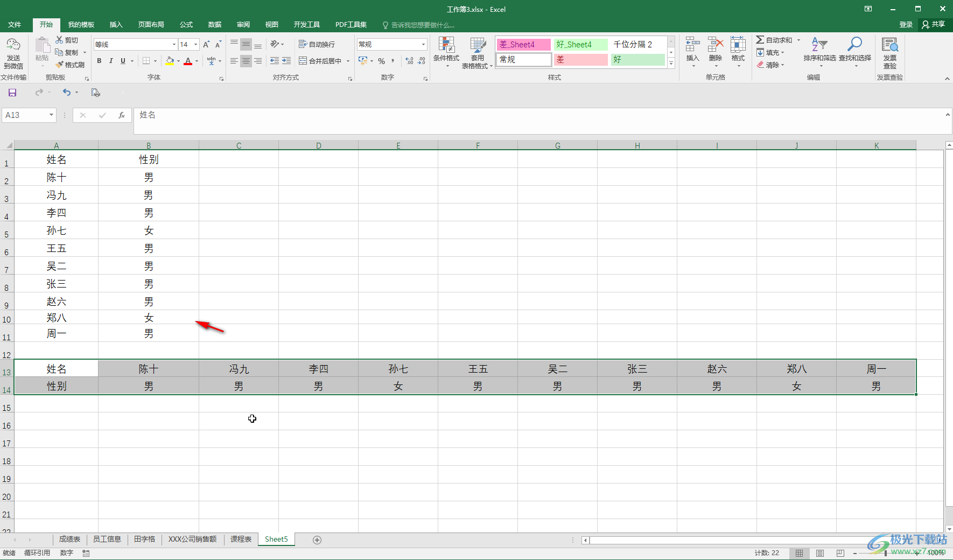
Task: Open Conditional Formatting (条件格式)
Action: tap(446, 52)
